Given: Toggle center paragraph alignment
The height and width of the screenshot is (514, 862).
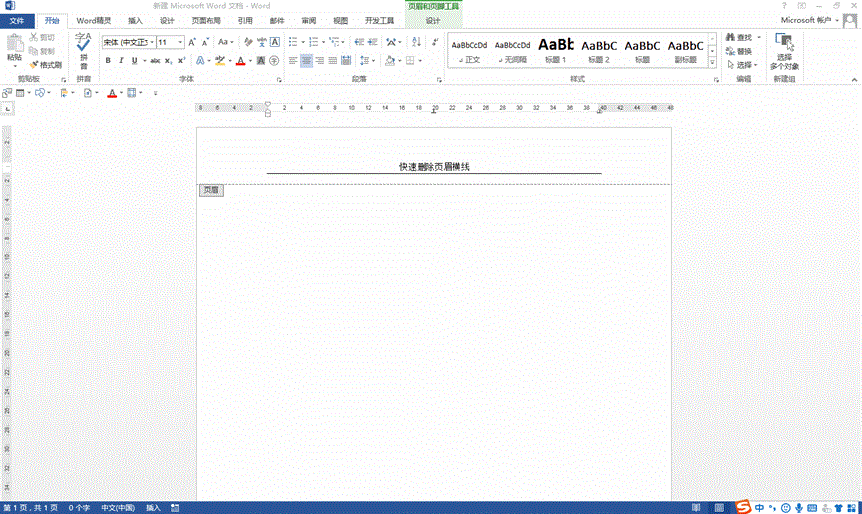Looking at the screenshot, I should click(306, 60).
